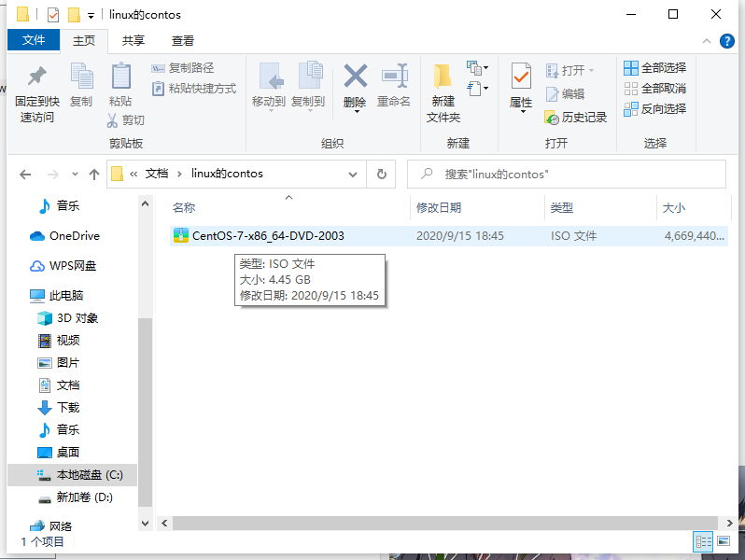Open the Customize Quick Access Toolbar dropdown
Viewport: 745px width, 560px height.
pyautogui.click(x=91, y=16)
